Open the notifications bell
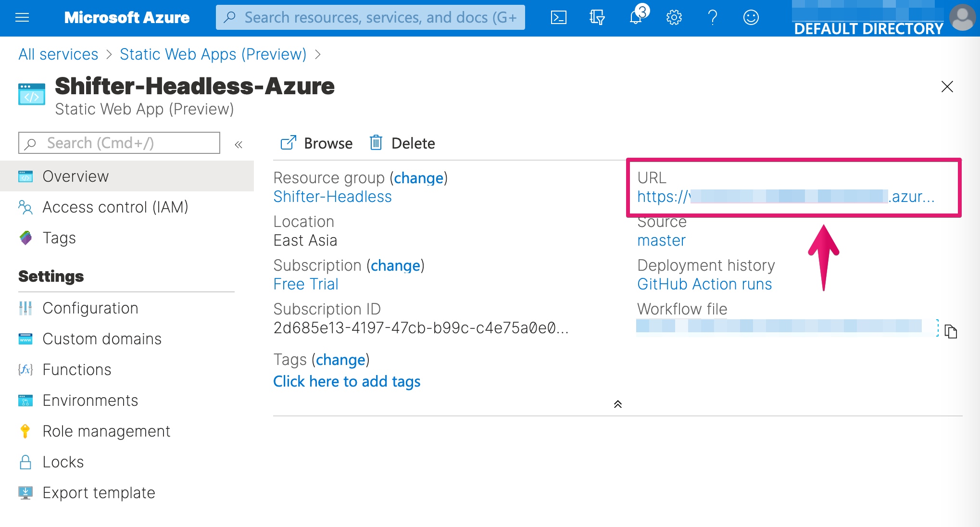 (636, 18)
